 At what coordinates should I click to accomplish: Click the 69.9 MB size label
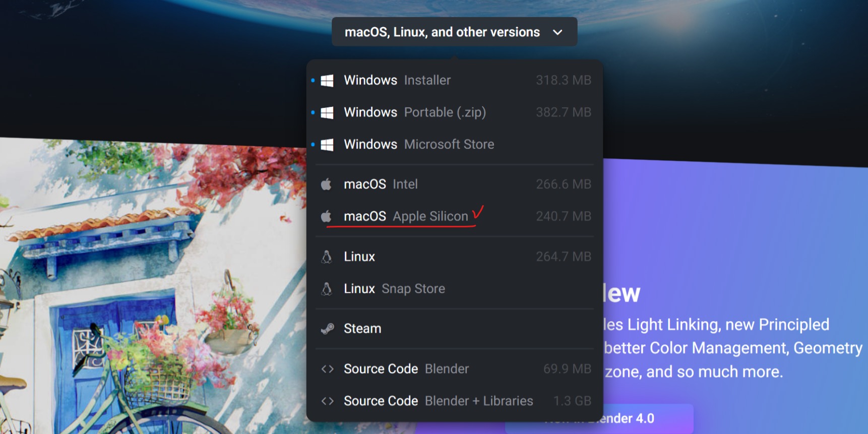567,369
